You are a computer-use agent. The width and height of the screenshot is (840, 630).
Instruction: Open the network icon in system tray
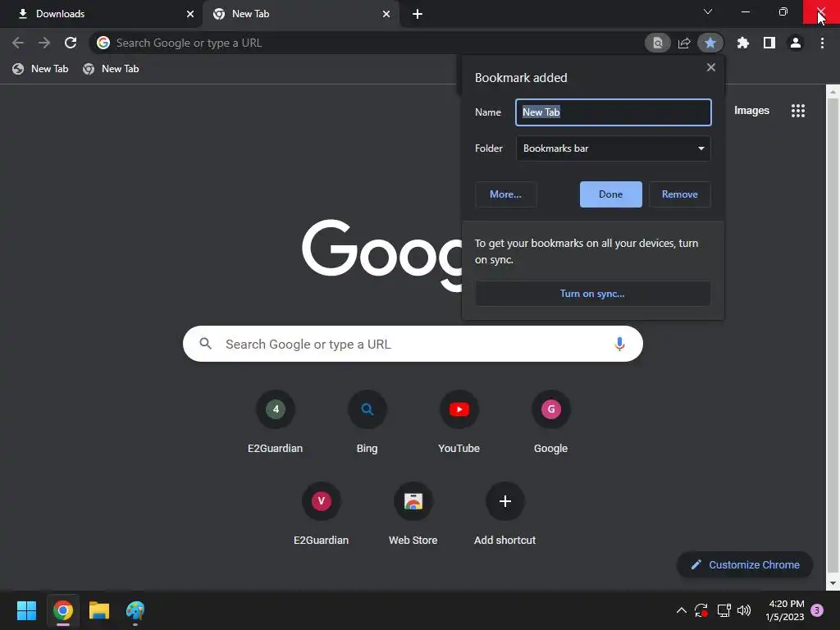click(724, 610)
